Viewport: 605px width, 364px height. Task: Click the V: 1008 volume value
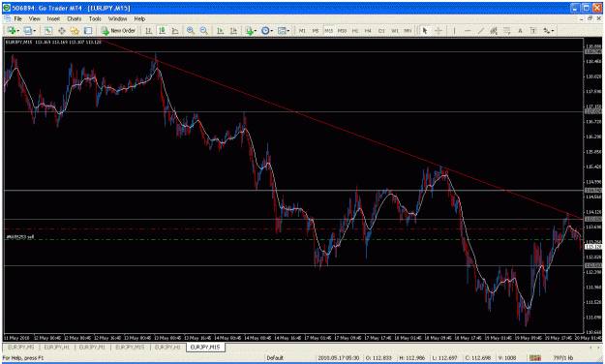click(506, 358)
